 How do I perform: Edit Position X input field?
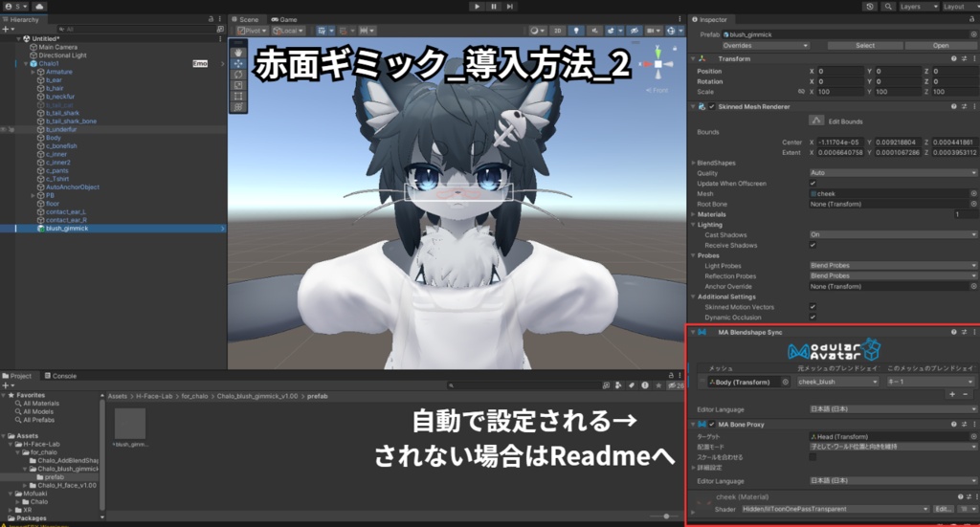[x=840, y=71]
